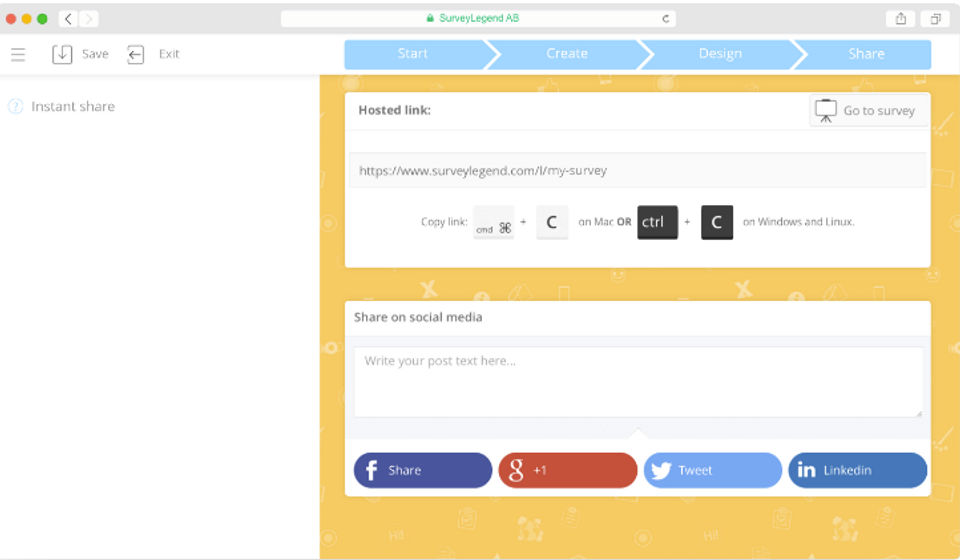Viewport: 960px width, 560px height.
Task: Click the Go to survey button
Action: tap(869, 111)
